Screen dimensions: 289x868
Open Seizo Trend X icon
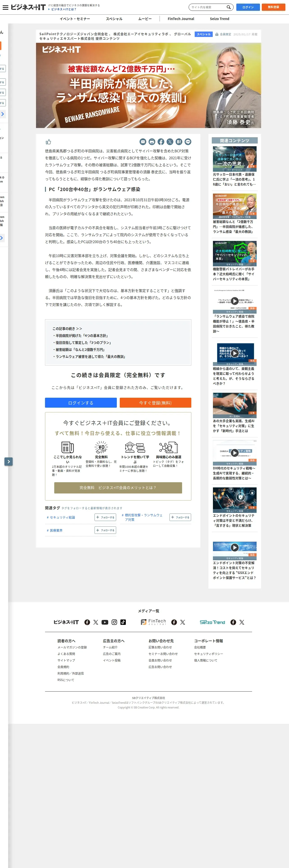[242, 622]
